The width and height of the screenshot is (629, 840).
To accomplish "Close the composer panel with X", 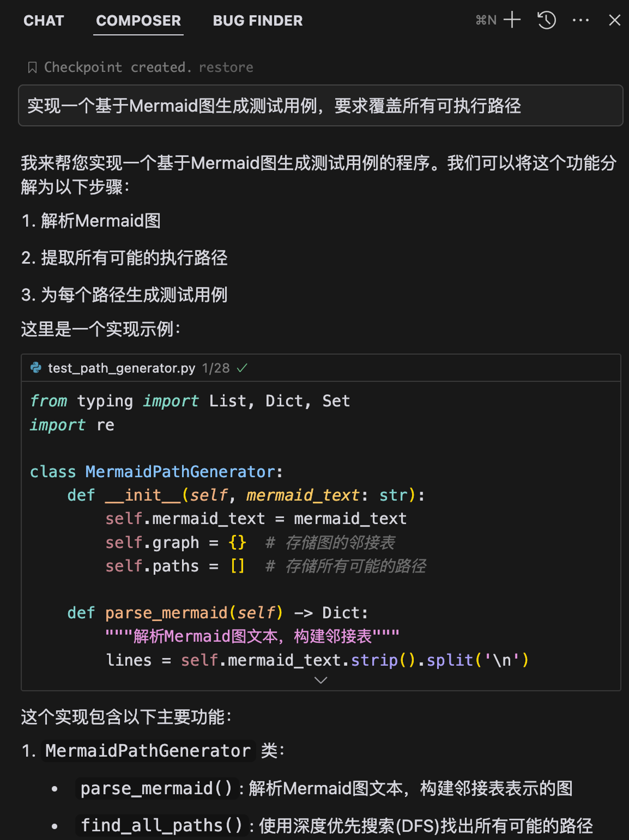I will click(x=614, y=20).
